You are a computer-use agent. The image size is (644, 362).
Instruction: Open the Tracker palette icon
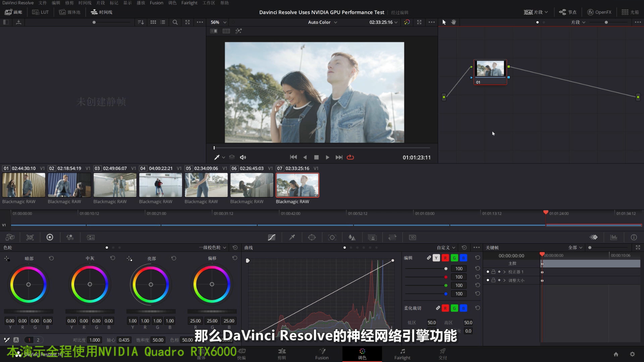tap(332, 237)
